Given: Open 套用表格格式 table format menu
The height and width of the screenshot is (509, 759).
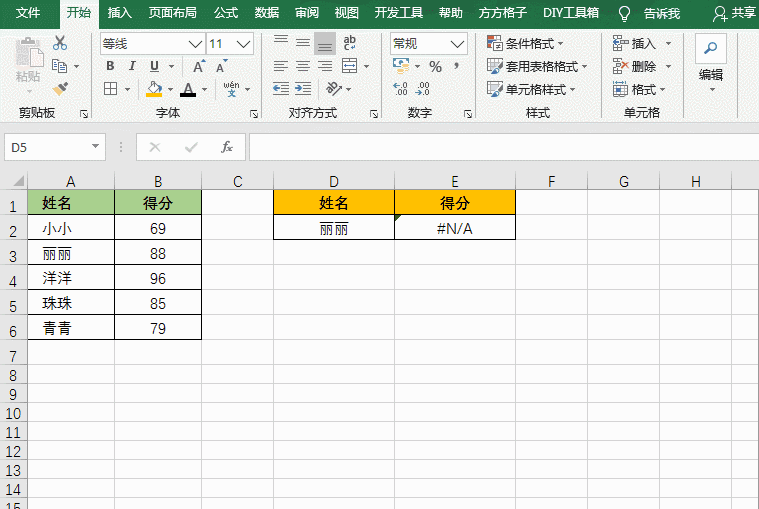Looking at the screenshot, I should click(537, 66).
